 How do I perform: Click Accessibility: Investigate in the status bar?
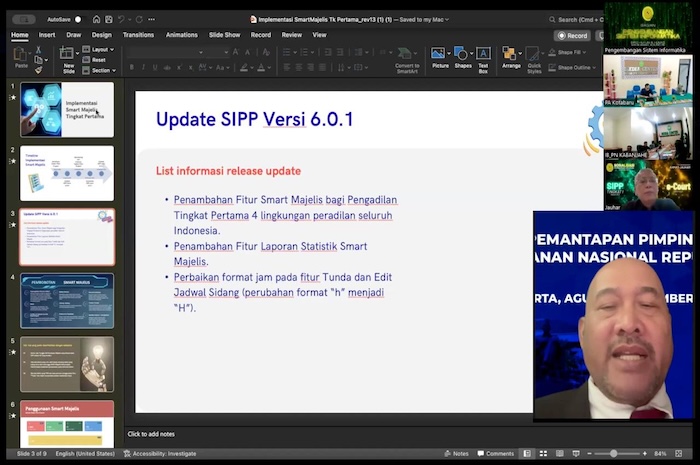(x=161, y=453)
